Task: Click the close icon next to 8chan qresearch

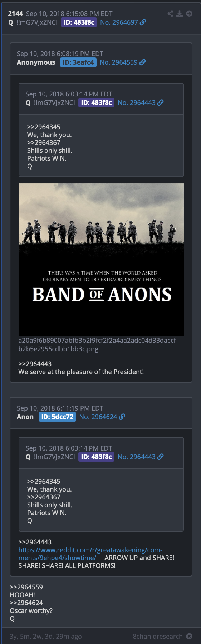Action: point(189,636)
